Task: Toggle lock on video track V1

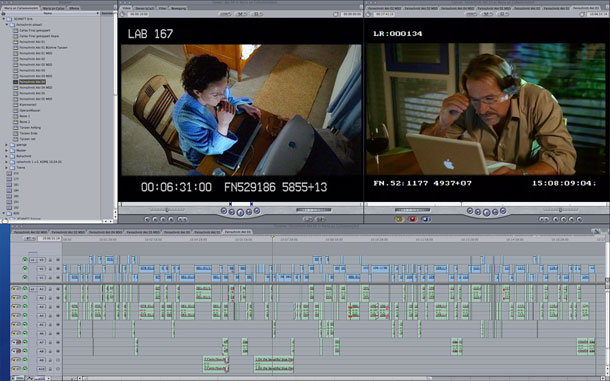Action: [51, 277]
